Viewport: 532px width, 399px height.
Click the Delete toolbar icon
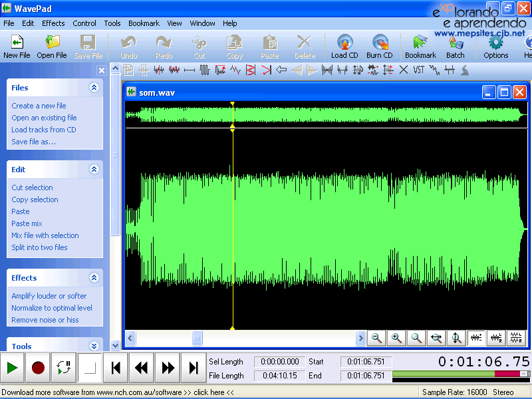305,47
